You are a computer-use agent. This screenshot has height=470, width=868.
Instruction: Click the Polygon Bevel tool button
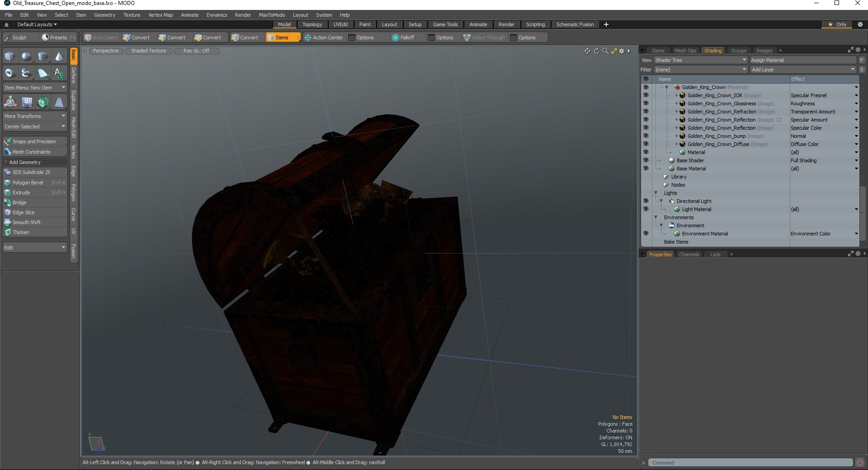[x=35, y=183]
